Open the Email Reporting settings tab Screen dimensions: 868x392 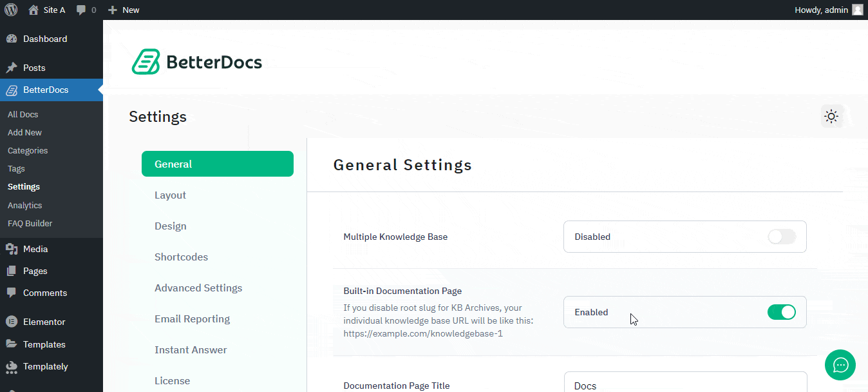pyautogui.click(x=191, y=318)
